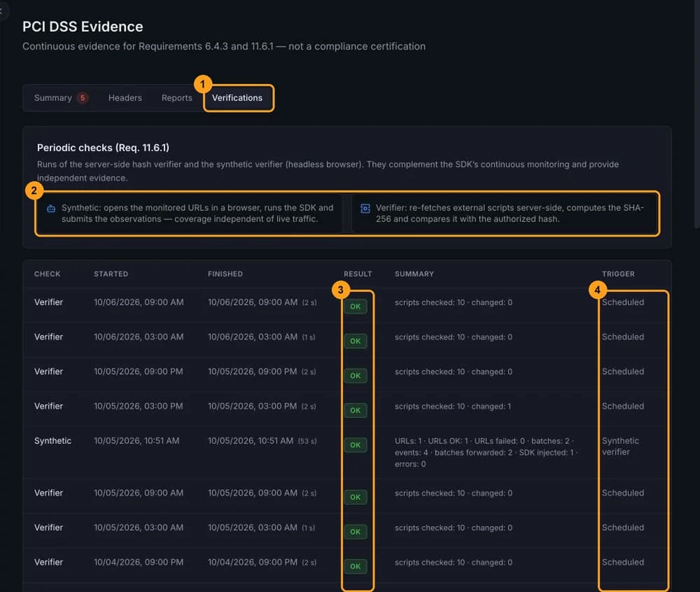Screen dimensions: 700x592
Task: Click the collapse arrow at top-left edge
Action: (x=1, y=12)
